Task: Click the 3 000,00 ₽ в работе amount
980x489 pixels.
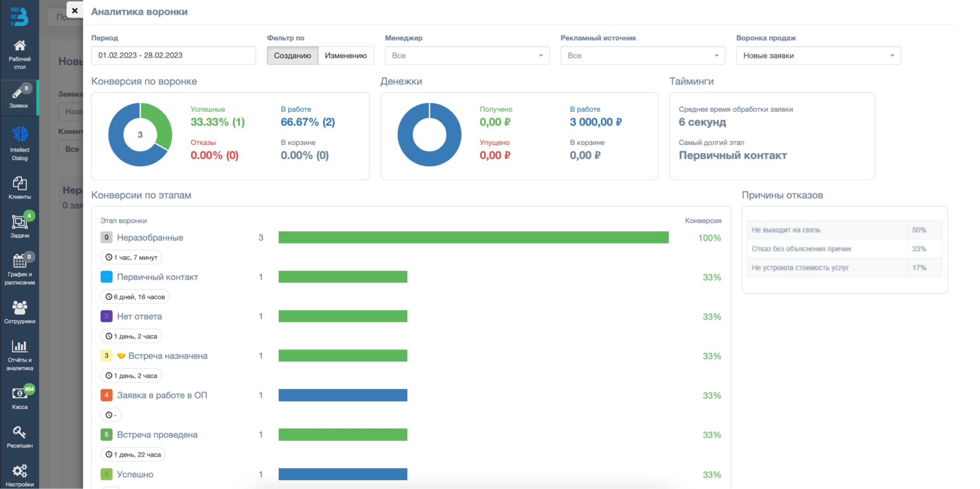Action: click(596, 122)
